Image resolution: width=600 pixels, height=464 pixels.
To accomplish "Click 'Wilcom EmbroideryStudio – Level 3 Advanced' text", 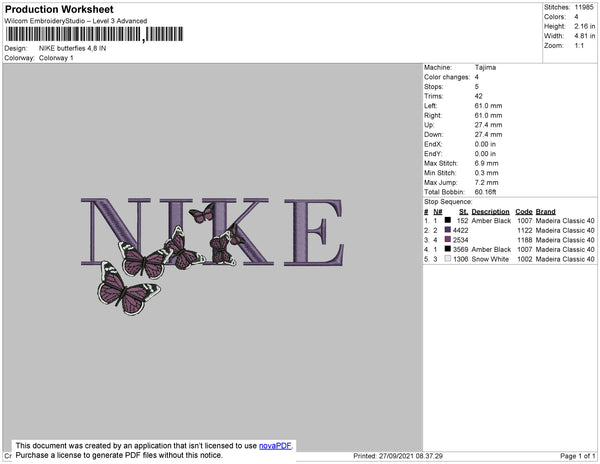I will coord(76,21).
